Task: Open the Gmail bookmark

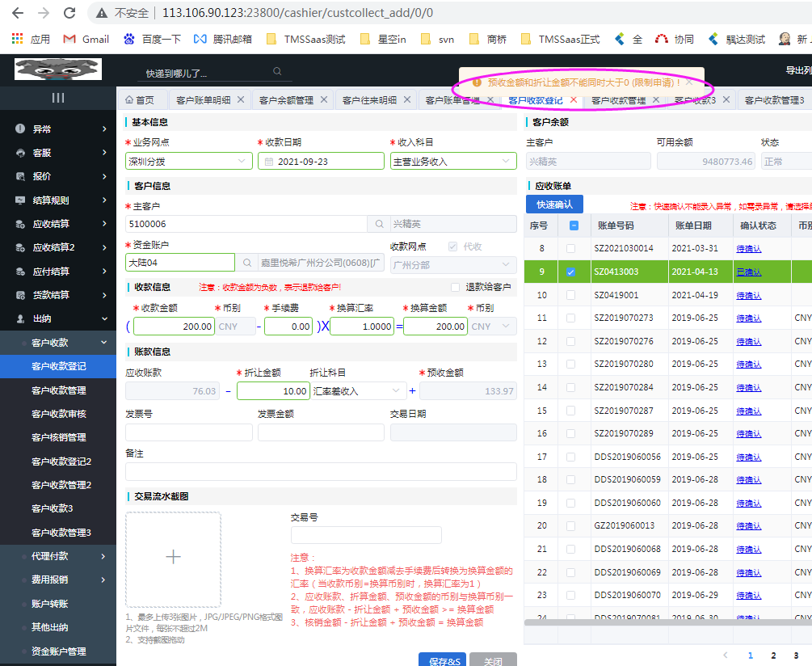Action: pos(86,40)
